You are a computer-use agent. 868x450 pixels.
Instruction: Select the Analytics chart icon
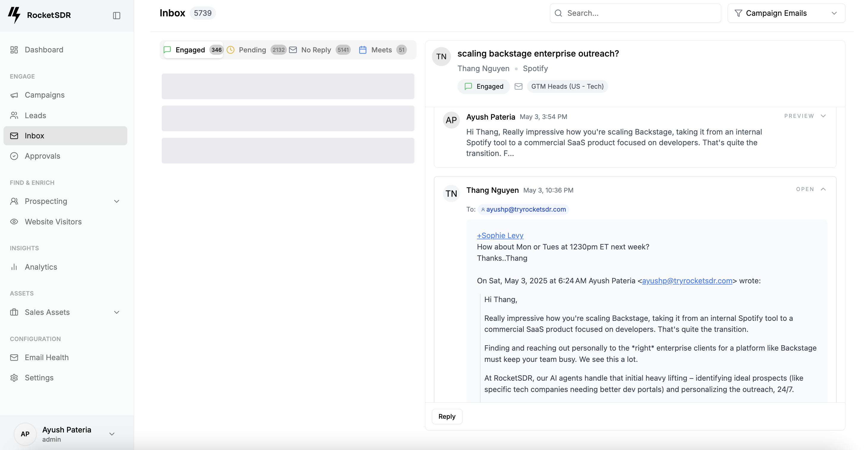[14, 267]
